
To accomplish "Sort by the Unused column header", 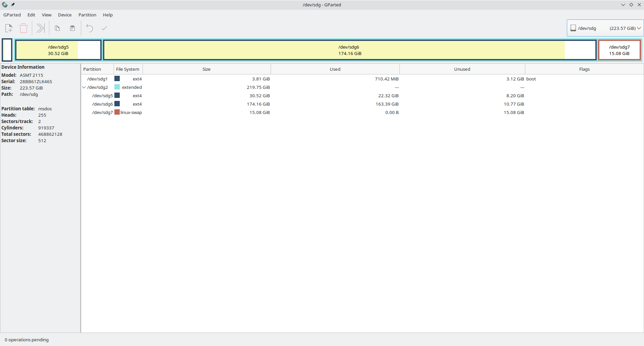I will (462, 69).
